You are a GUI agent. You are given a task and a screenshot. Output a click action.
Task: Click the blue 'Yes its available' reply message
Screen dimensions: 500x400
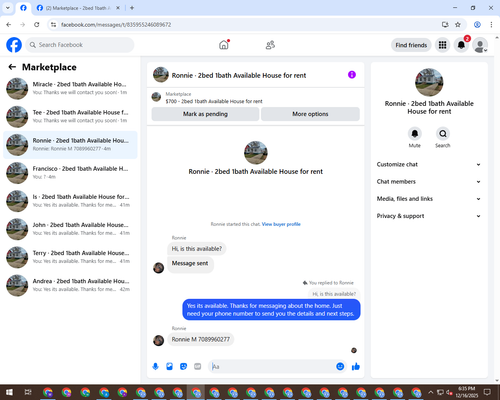point(271,310)
